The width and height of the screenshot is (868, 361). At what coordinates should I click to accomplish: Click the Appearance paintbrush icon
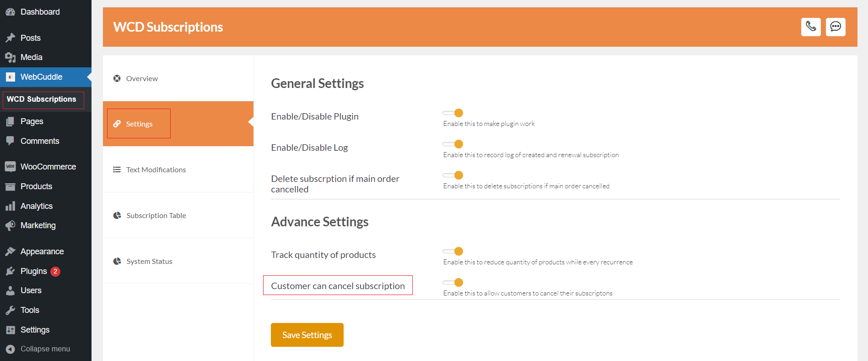[x=10, y=252]
